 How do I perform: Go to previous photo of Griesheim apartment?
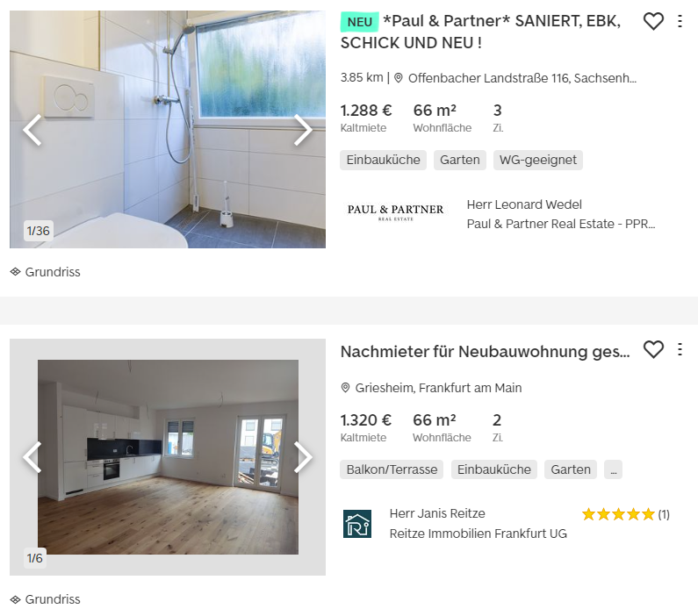[x=32, y=457]
